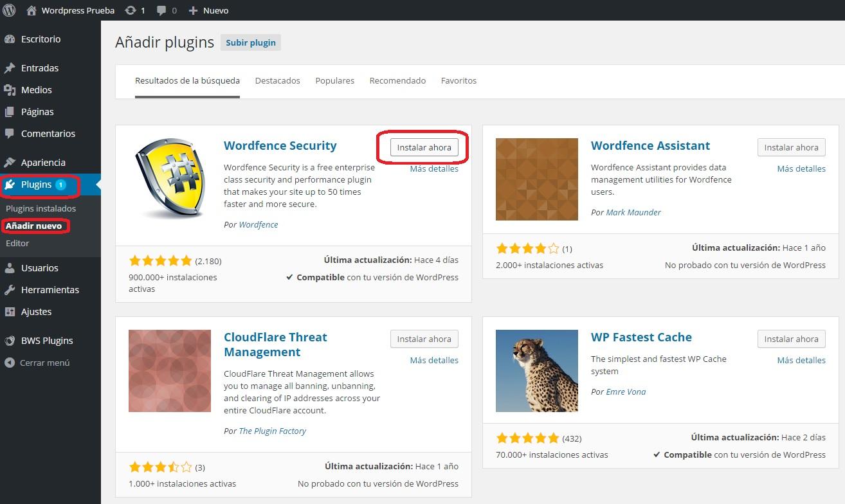Image resolution: width=845 pixels, height=504 pixels.
Task: Click the Wordfence Security five-star rating
Action: pyautogui.click(x=160, y=260)
